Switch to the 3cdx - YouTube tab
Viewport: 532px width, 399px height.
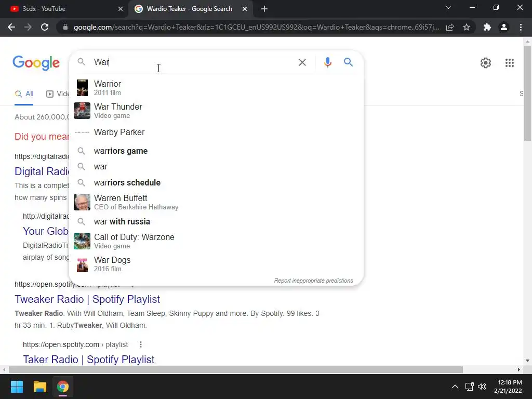coord(64,9)
